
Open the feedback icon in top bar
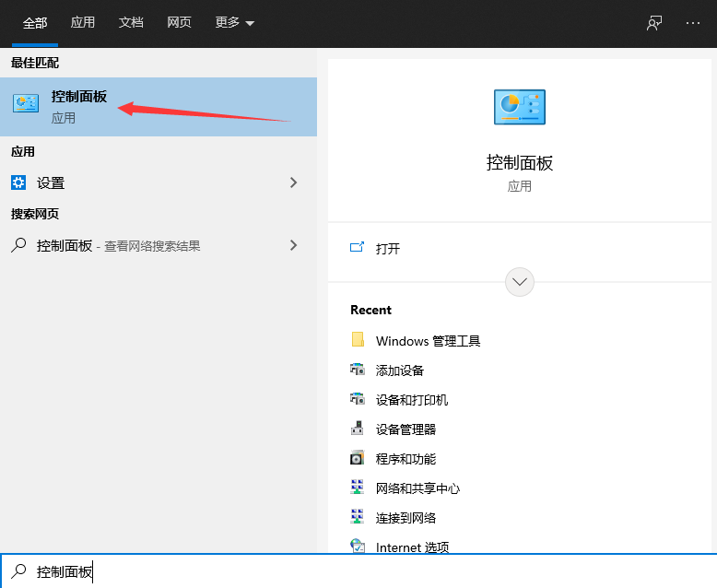coord(654,23)
